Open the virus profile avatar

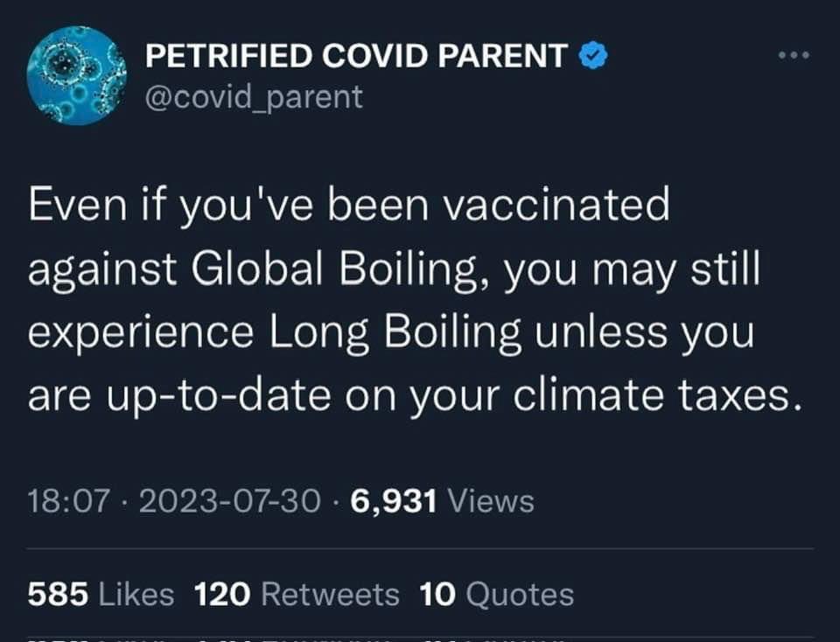[77, 75]
